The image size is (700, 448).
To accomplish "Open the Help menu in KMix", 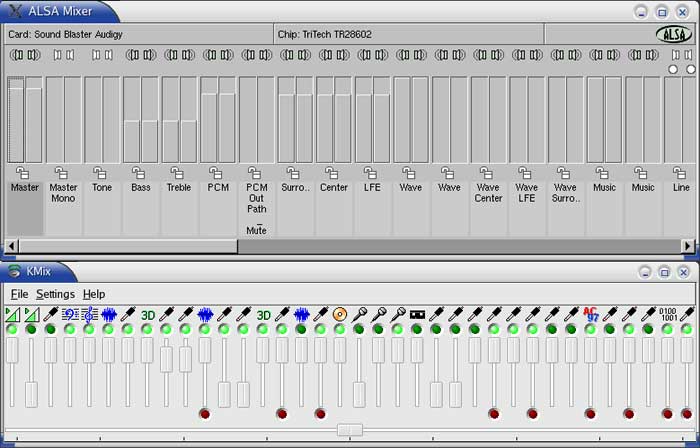I will (93, 294).
